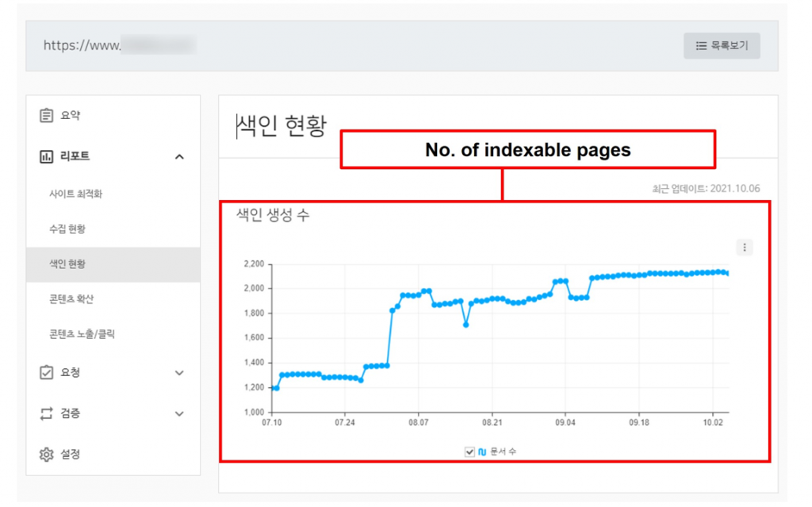
Task: Click the 요청 clipboard icon
Action: (48, 372)
